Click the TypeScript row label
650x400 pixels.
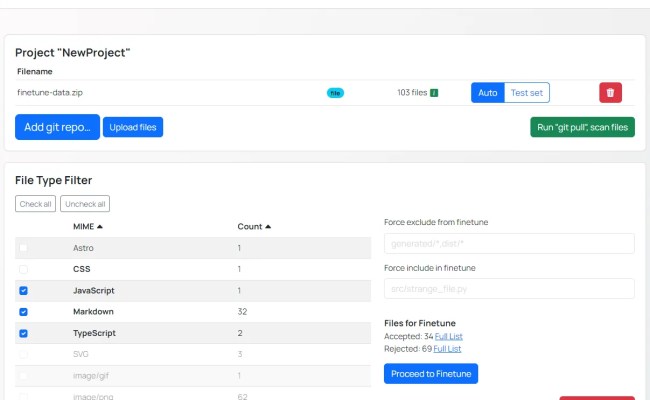pos(94,333)
